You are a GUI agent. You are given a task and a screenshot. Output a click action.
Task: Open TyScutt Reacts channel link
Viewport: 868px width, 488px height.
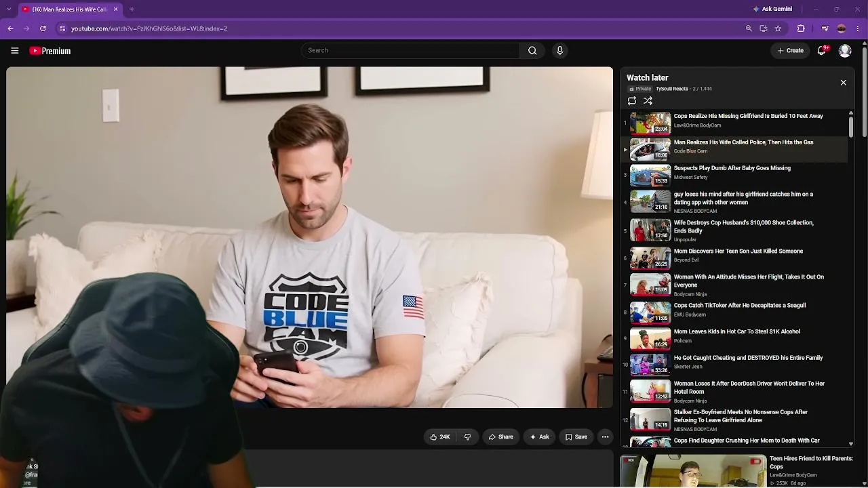tap(672, 89)
